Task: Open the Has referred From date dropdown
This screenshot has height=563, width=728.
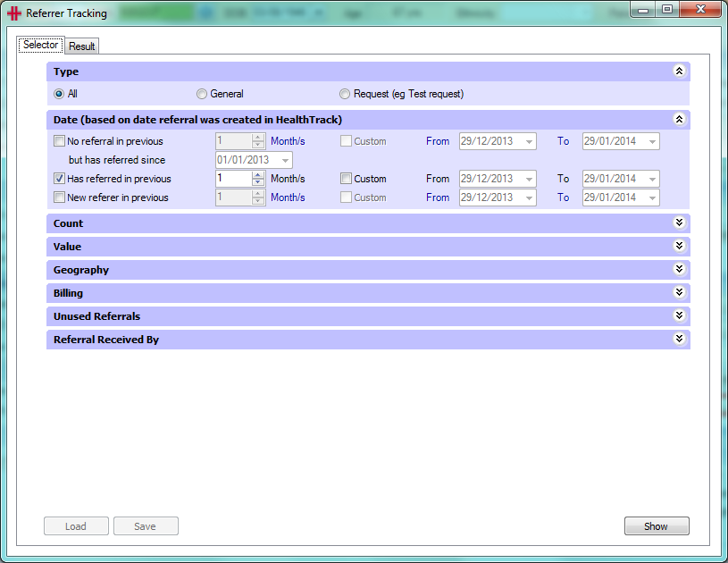Action: tap(529, 179)
